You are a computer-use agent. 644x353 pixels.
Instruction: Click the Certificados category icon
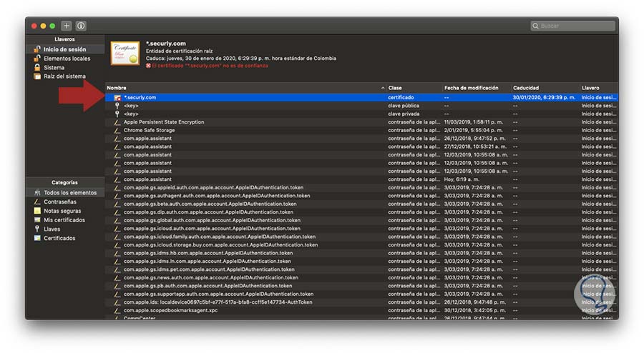37,238
